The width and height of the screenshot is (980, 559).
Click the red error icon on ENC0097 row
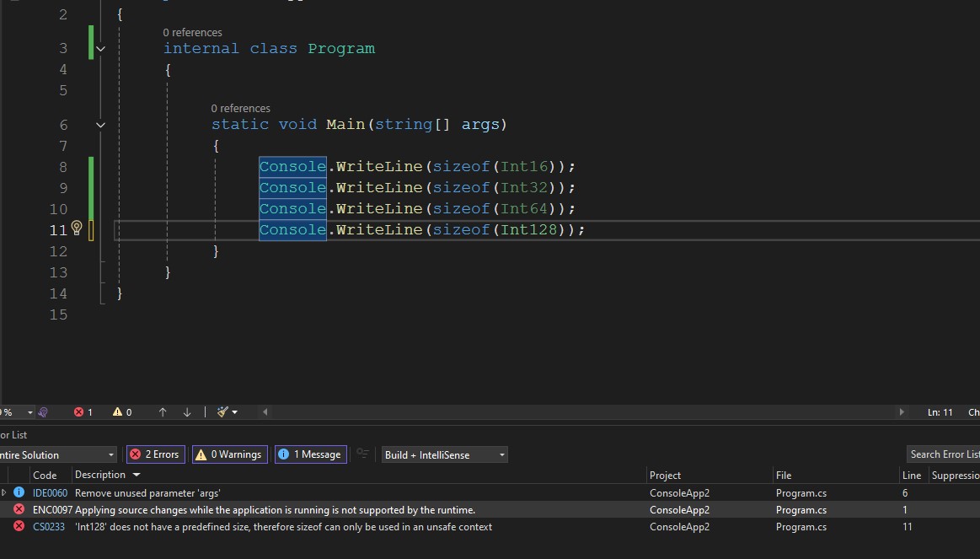pyautogui.click(x=19, y=509)
